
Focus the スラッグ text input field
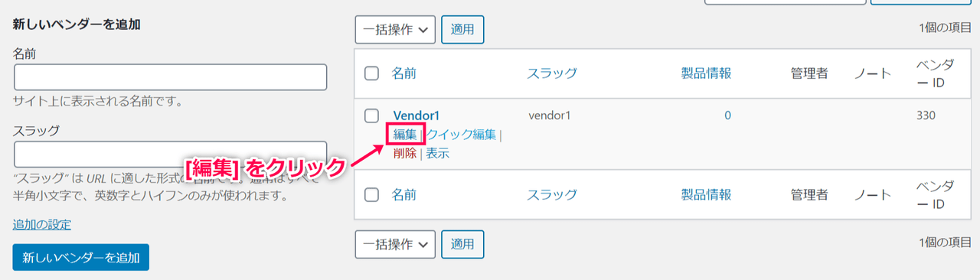171,154
